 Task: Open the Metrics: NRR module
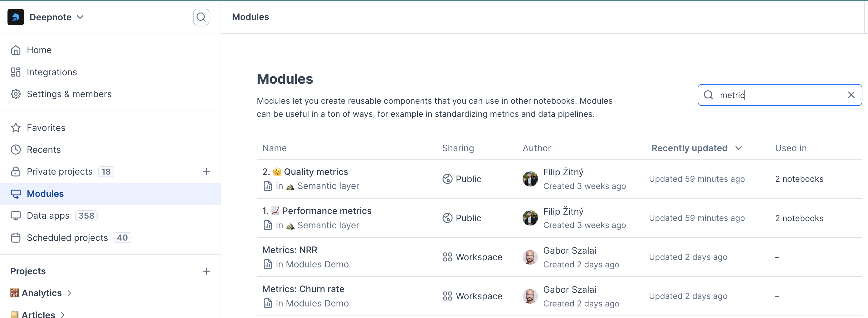tap(290, 250)
